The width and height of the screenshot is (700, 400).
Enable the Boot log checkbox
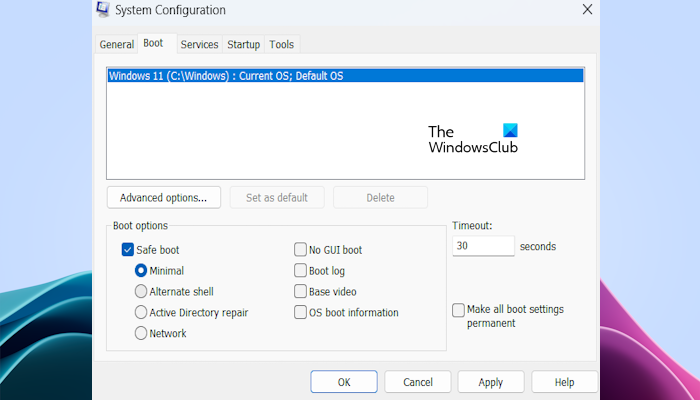tap(300, 271)
